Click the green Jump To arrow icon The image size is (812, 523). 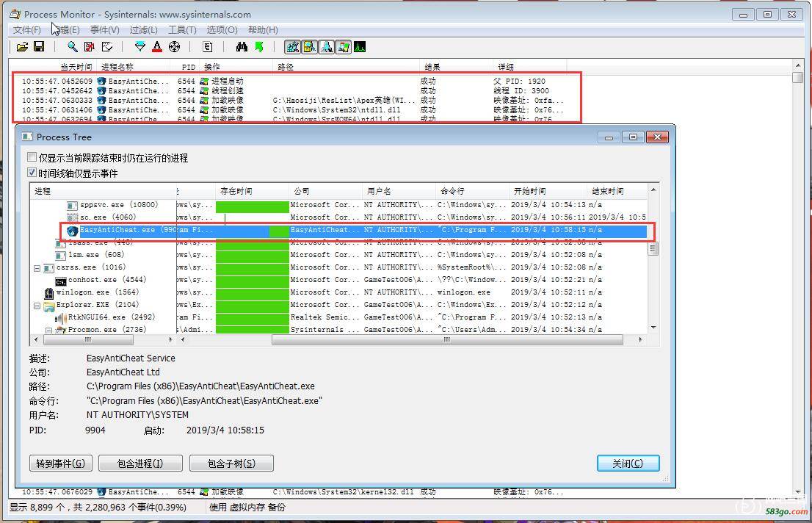[x=259, y=47]
